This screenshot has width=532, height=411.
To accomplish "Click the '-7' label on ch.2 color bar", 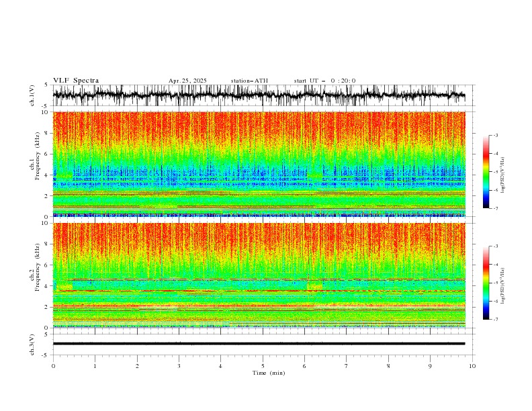I will (496, 320).
